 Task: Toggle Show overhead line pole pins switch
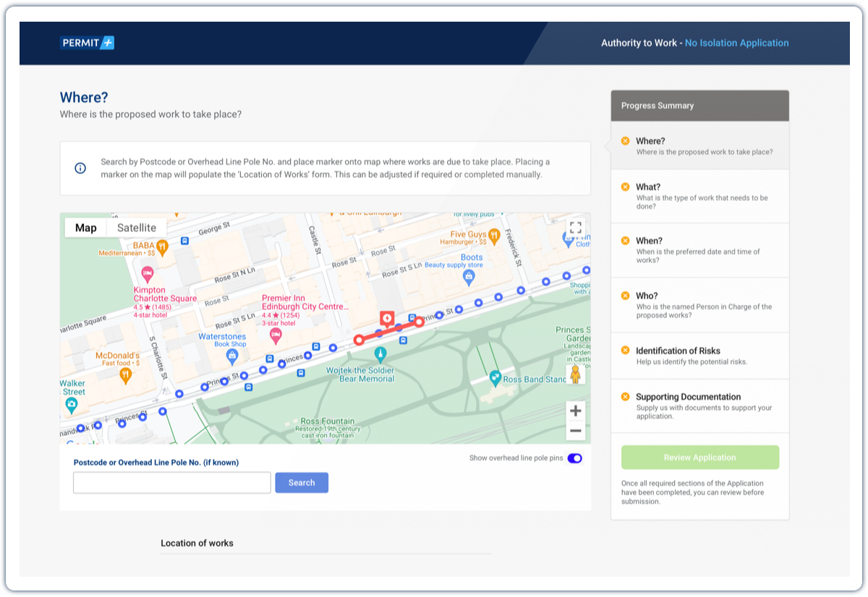[x=574, y=458]
